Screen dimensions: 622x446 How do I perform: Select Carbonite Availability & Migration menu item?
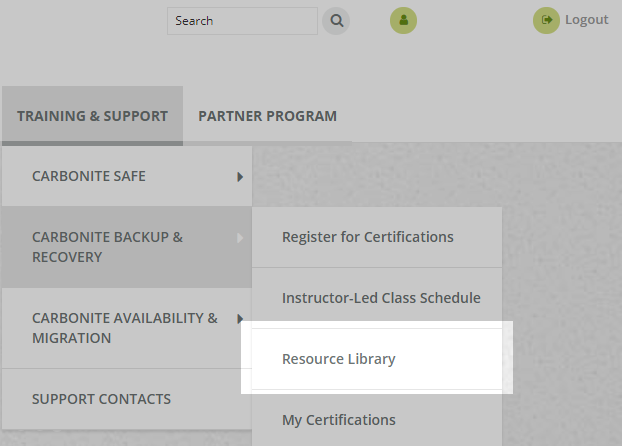pyautogui.click(x=124, y=328)
